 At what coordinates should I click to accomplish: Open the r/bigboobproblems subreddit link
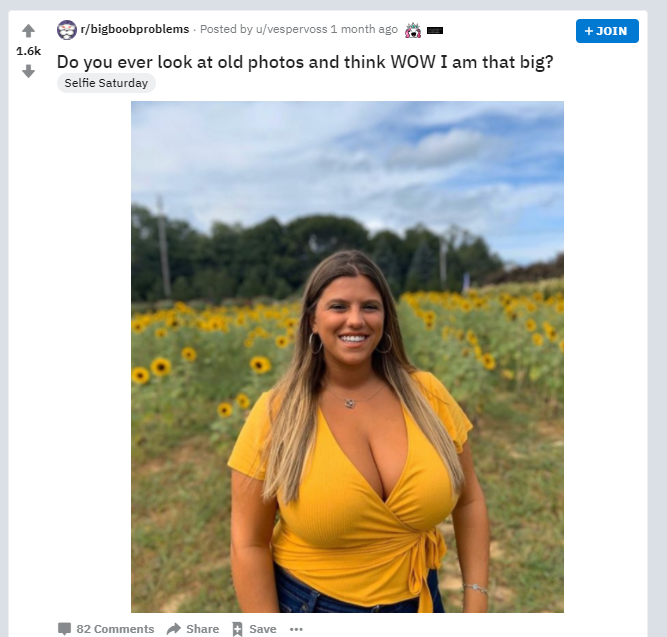coord(135,29)
